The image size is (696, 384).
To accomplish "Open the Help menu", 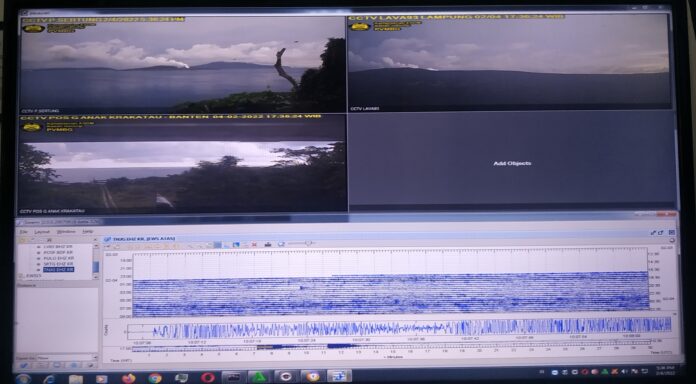I will pyautogui.click(x=88, y=232).
